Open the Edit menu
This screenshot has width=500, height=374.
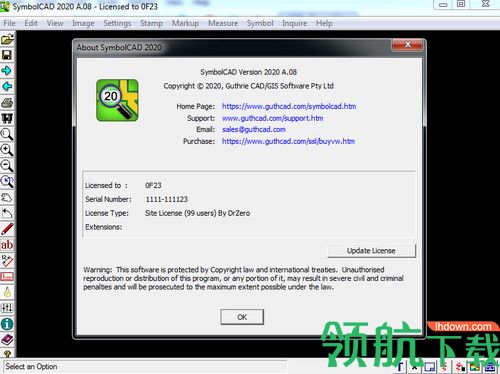pyautogui.click(x=31, y=23)
